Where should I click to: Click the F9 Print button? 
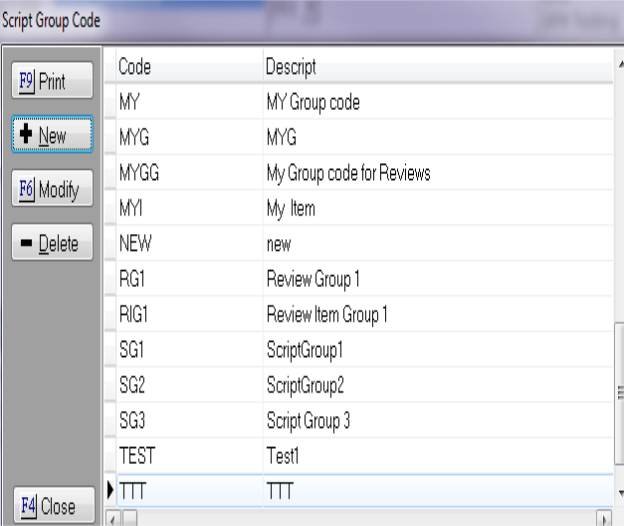pos(52,80)
